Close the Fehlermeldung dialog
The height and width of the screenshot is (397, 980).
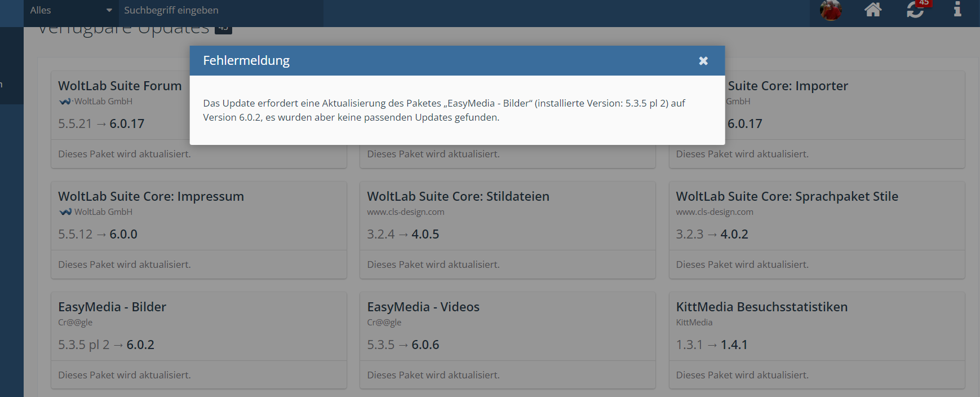(x=703, y=61)
